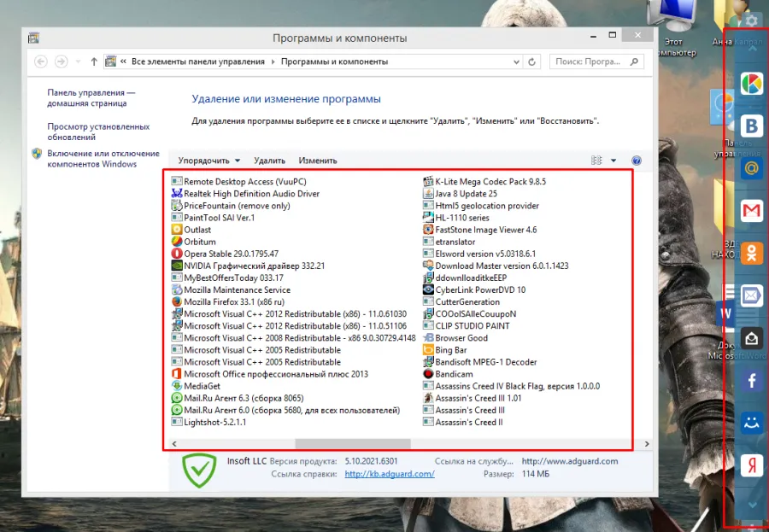Open Панель управления домашняя страница link

(91, 97)
